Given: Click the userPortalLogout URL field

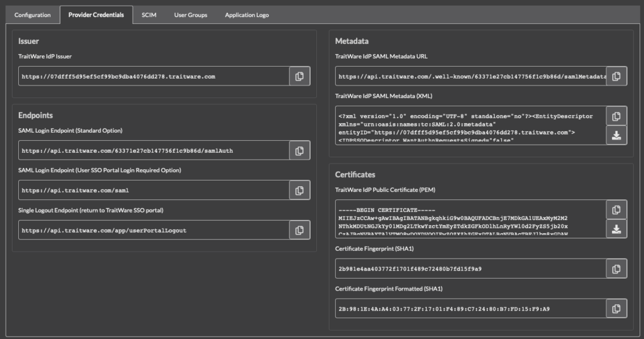Looking at the screenshot, I should pos(154,230).
